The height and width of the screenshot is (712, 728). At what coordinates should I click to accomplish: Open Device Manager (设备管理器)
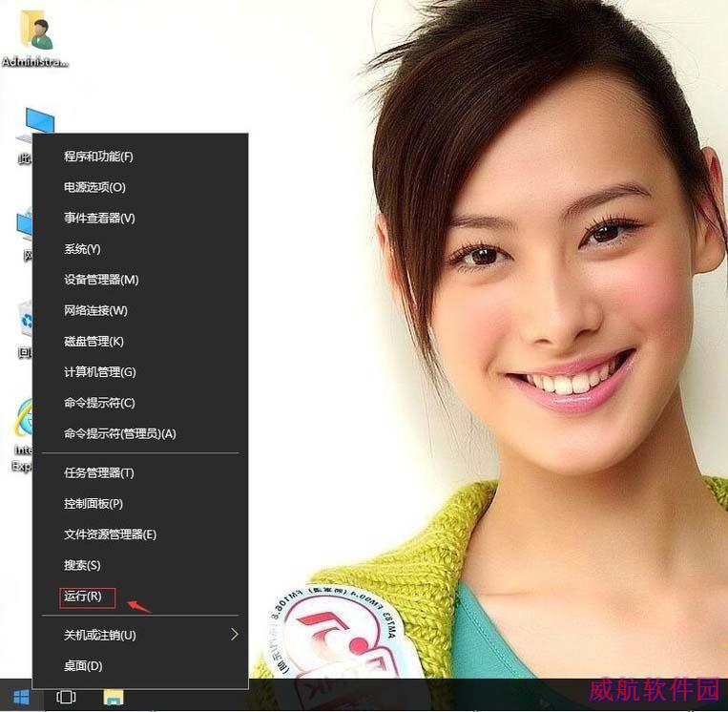coord(140,280)
